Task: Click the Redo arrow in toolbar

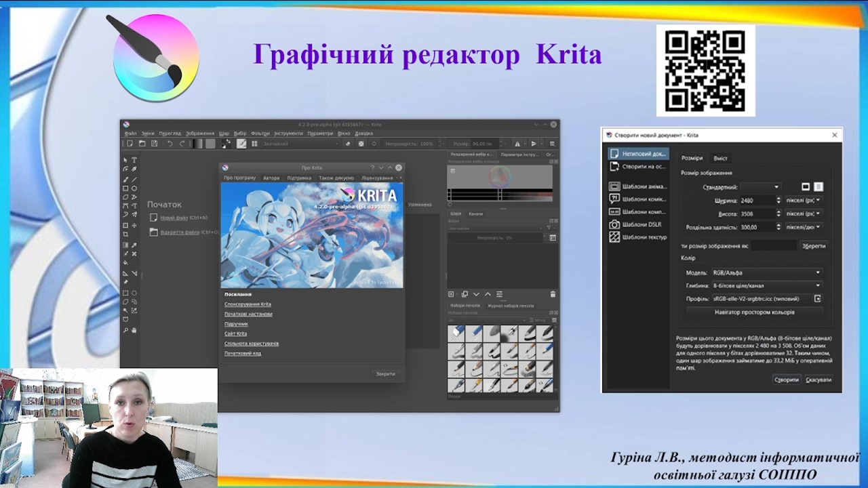Action: (182, 144)
